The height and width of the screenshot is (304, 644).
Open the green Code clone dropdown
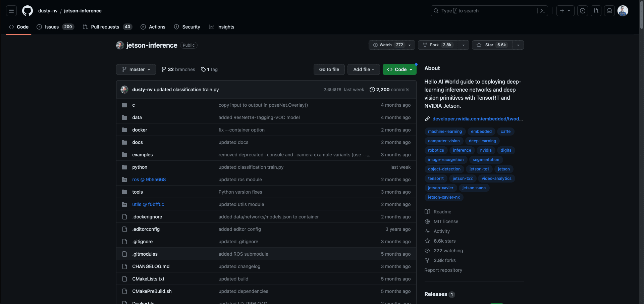pos(399,69)
